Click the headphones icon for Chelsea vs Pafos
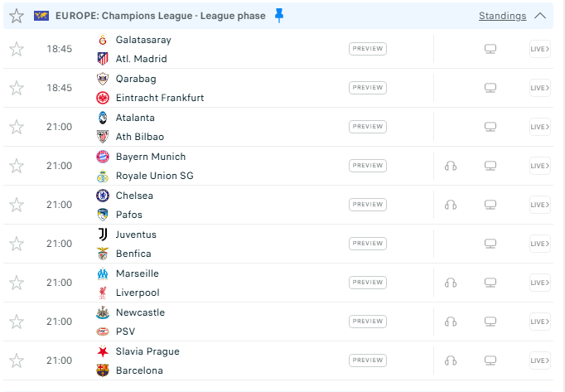Viewport: 565px width, 392px height. click(x=451, y=205)
